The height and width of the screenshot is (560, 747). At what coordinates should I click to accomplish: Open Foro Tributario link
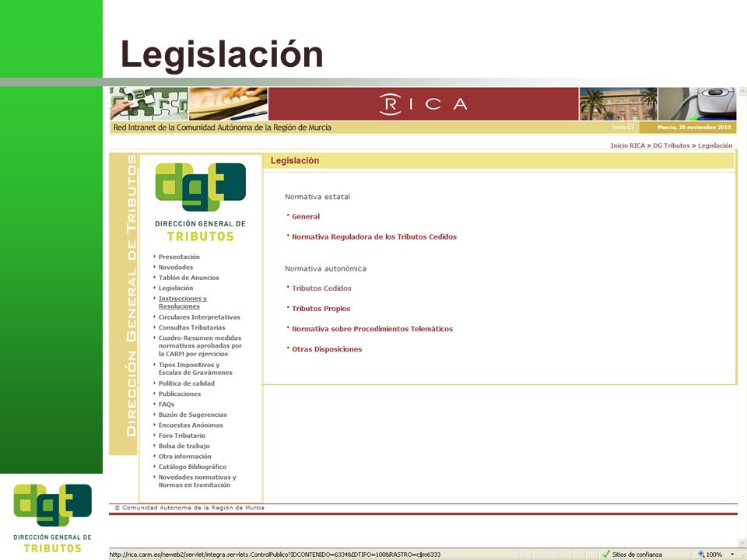tap(182, 436)
